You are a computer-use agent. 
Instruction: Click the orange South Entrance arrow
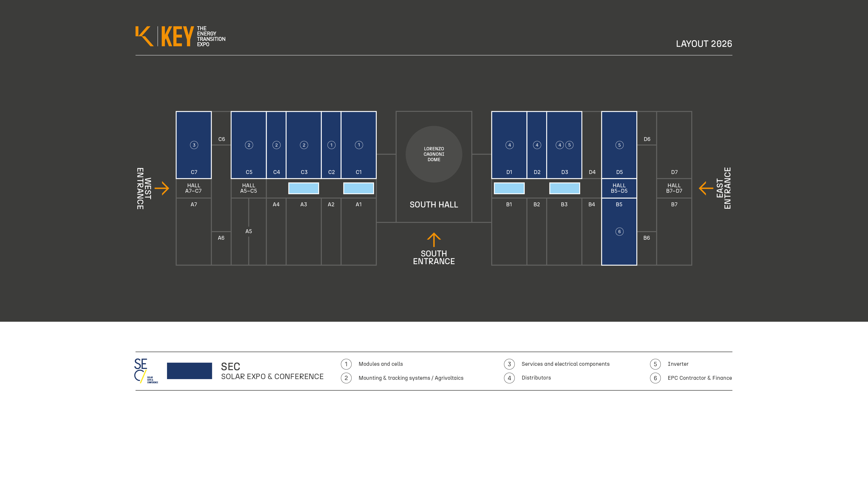(x=434, y=239)
